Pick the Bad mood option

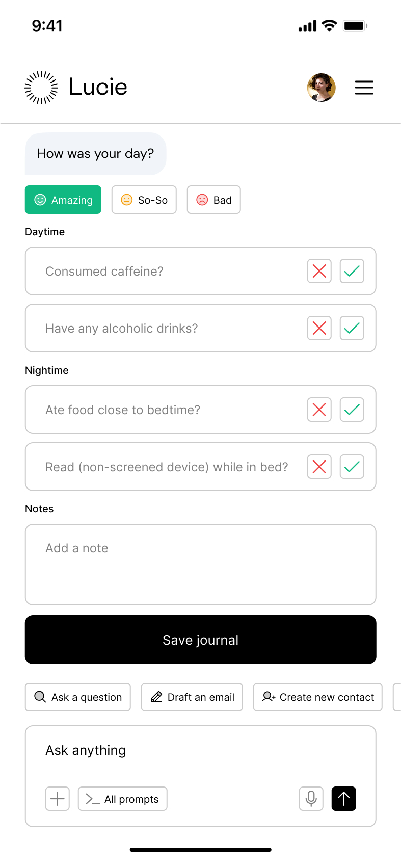213,200
